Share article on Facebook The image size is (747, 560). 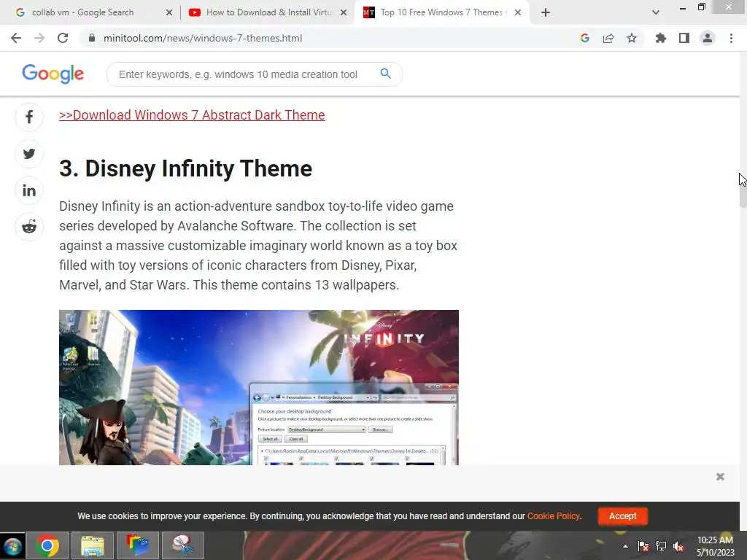point(29,117)
